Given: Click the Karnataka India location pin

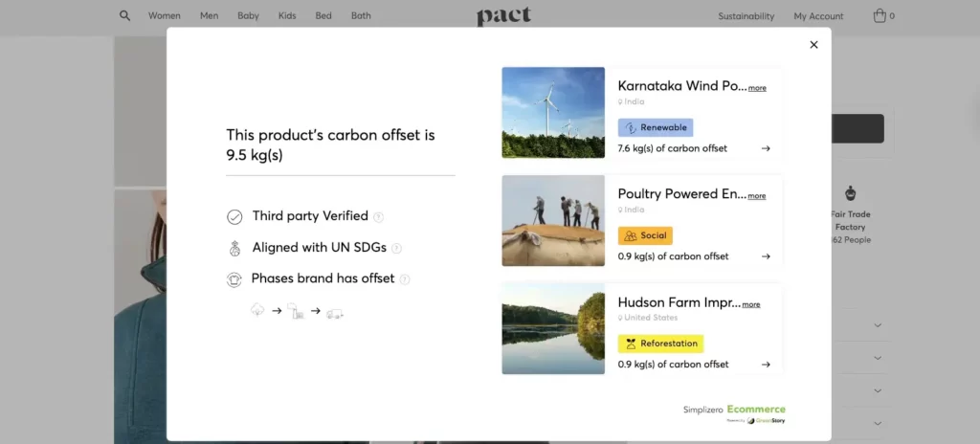Looking at the screenshot, I should (x=620, y=102).
